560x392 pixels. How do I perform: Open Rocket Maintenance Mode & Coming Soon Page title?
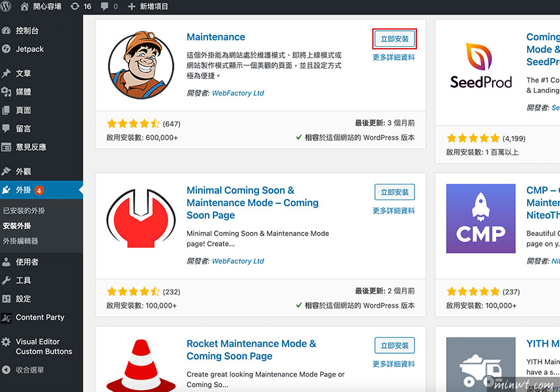(252, 350)
